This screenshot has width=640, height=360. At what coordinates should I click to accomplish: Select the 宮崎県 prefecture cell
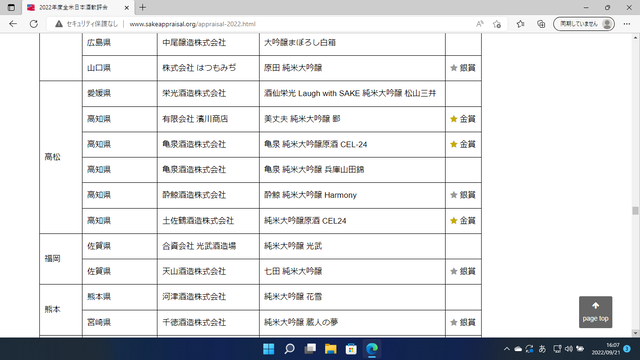click(120, 322)
